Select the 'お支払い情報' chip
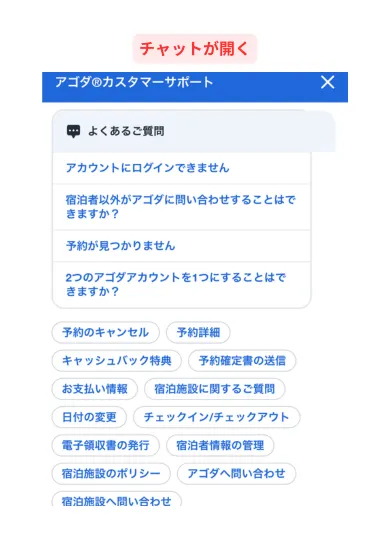Image resolution: width=390 pixels, height=550 pixels. coord(95,389)
